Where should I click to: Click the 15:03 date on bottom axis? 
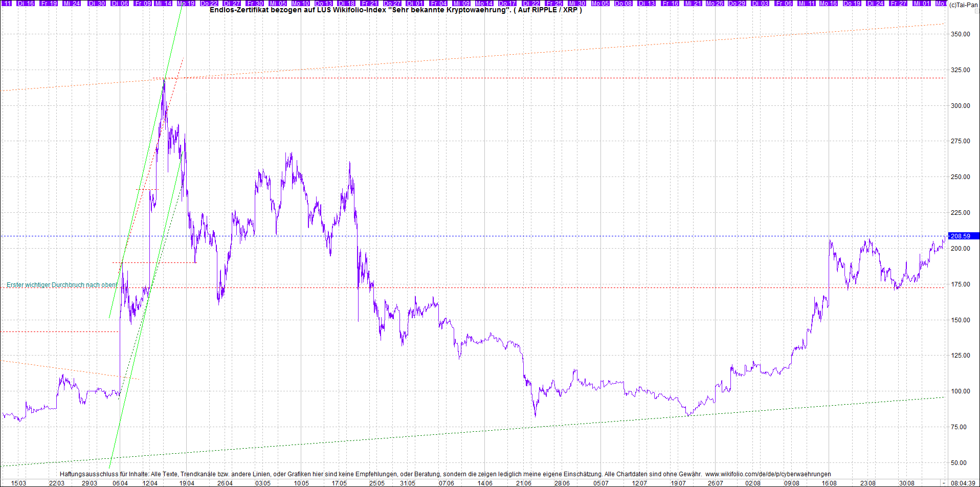coord(18,483)
